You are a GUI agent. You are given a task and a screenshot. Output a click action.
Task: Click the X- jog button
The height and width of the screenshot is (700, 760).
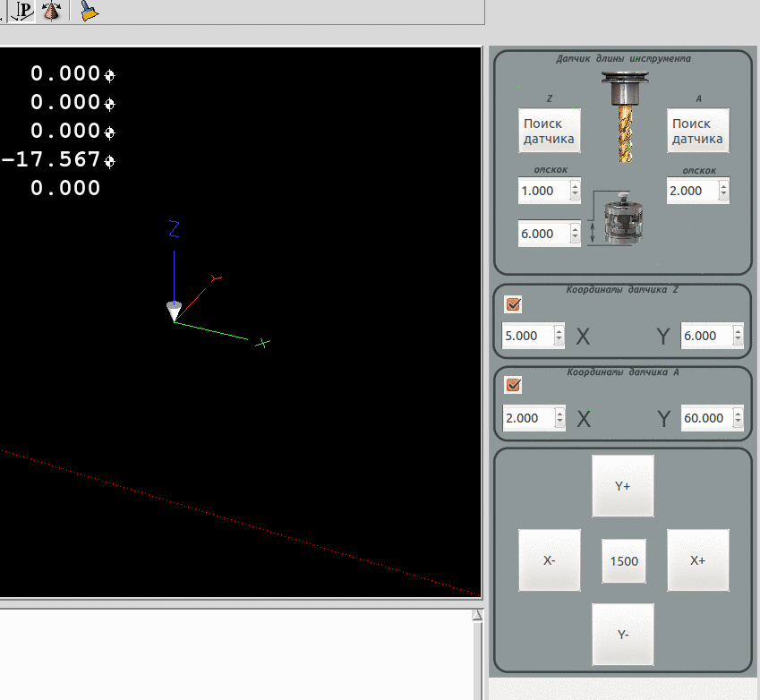549,560
